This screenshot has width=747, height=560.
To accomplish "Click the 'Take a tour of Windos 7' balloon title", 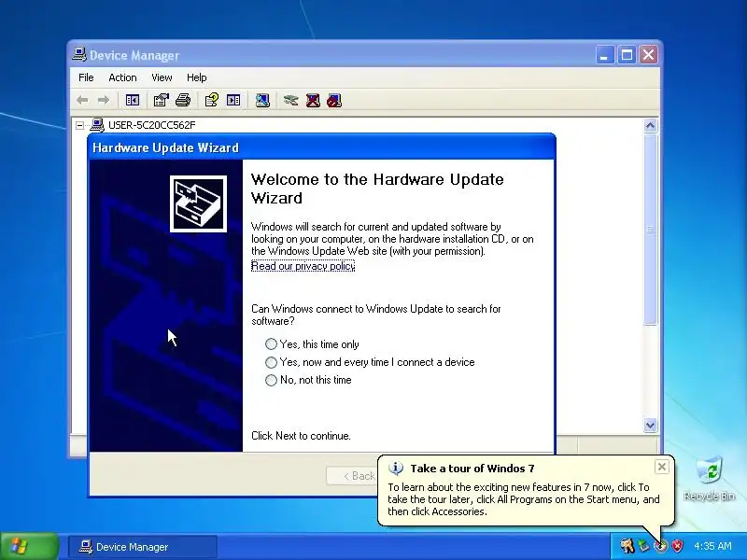I will [472, 469].
